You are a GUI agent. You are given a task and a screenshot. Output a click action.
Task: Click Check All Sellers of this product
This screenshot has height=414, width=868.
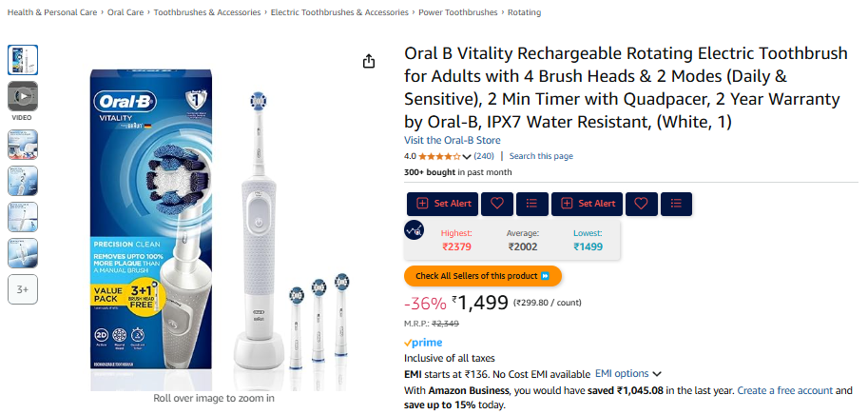click(483, 276)
